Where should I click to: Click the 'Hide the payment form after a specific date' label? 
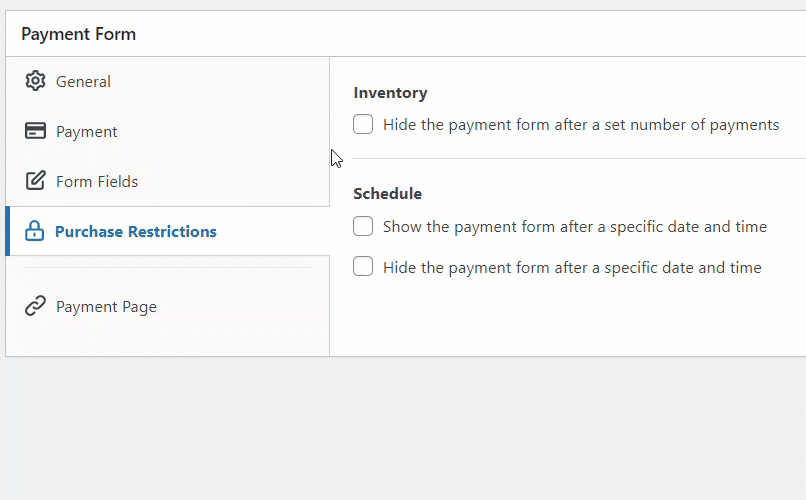tap(572, 268)
